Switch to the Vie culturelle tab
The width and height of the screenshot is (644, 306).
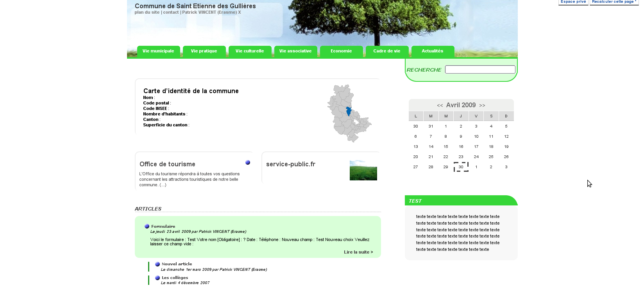click(x=250, y=51)
